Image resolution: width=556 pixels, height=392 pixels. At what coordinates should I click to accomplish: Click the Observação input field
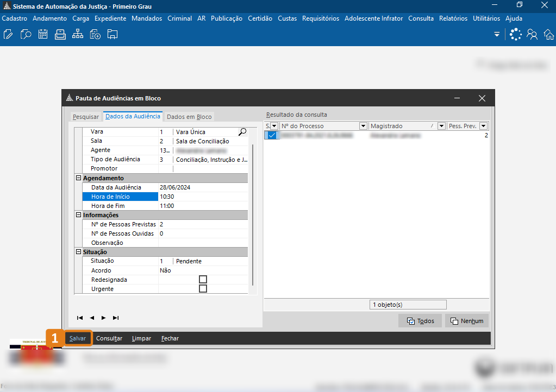pyautogui.click(x=203, y=243)
